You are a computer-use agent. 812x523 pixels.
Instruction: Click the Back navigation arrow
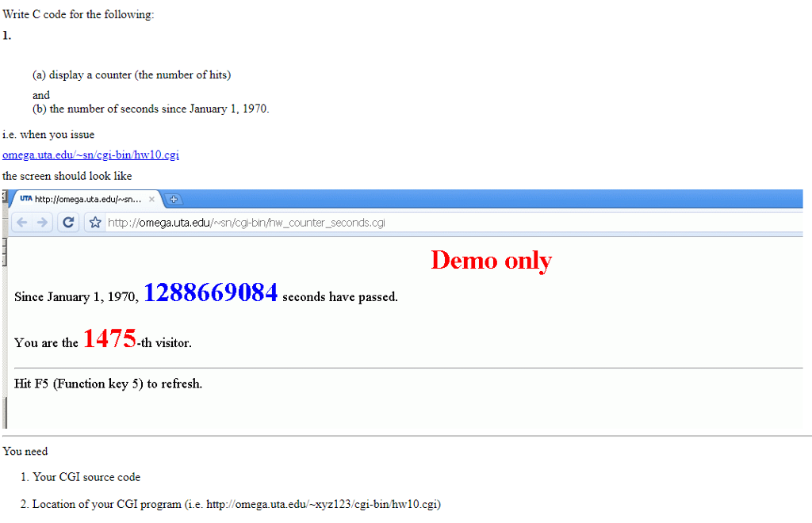22,222
